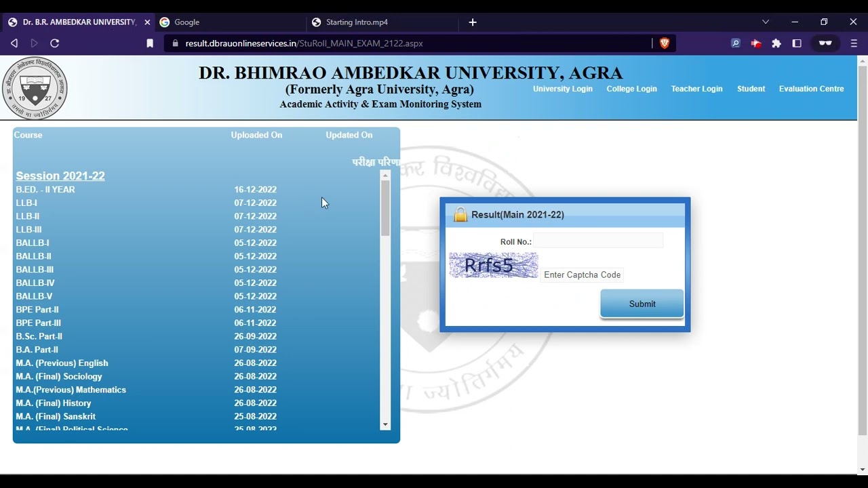This screenshot has width=868, height=488.
Task: Open BPE Part-II result link
Action: (37, 310)
